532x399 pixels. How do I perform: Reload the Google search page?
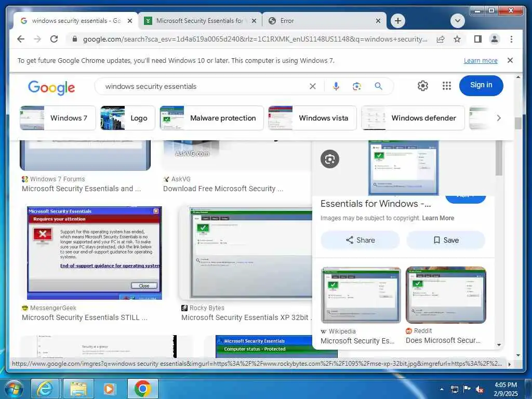point(54,39)
